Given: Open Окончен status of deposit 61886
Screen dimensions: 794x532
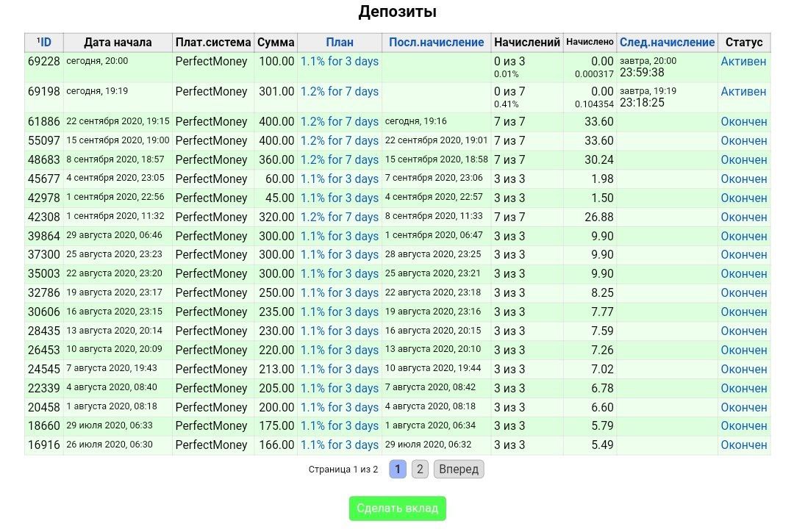Looking at the screenshot, I should point(744,122).
